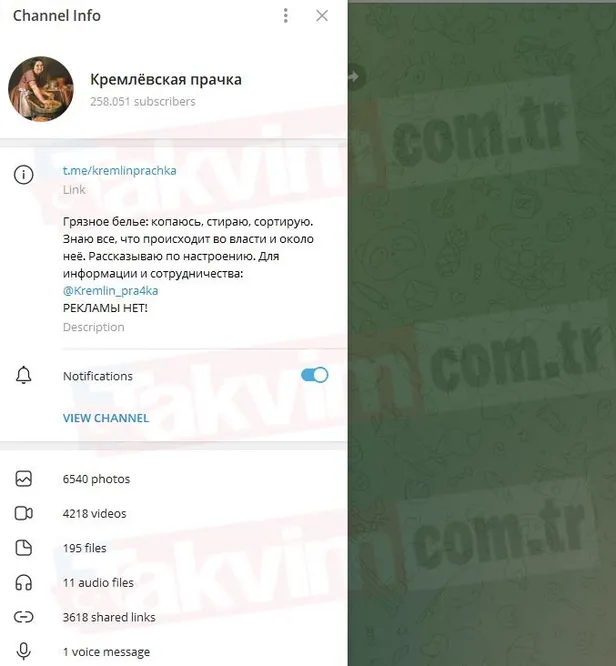
Task: Click the notifications bell icon
Action: click(23, 375)
